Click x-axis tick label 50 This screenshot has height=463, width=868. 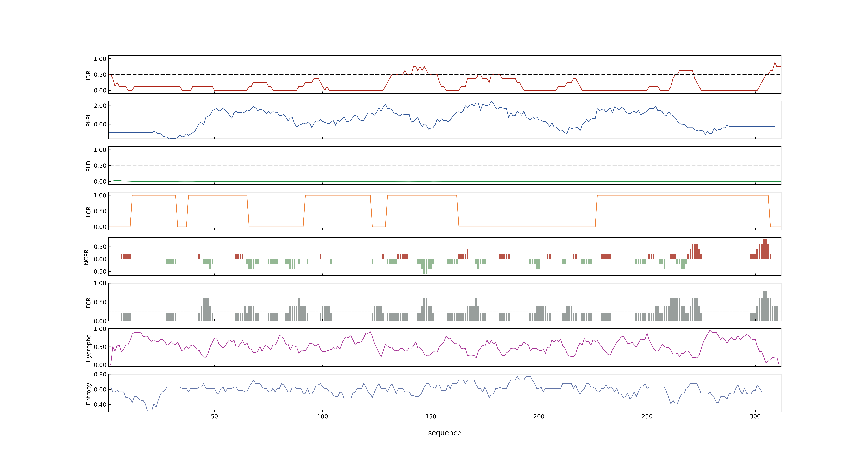click(x=214, y=416)
